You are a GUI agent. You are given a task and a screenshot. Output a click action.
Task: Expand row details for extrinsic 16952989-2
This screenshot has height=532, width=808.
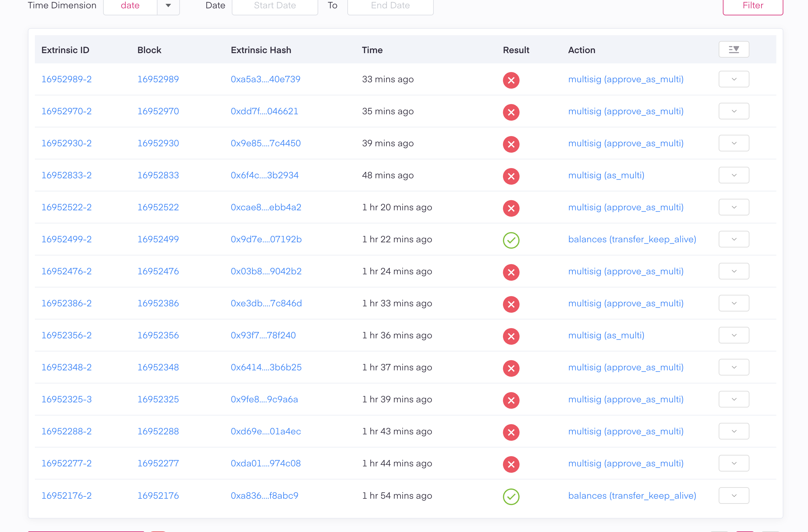(x=734, y=79)
